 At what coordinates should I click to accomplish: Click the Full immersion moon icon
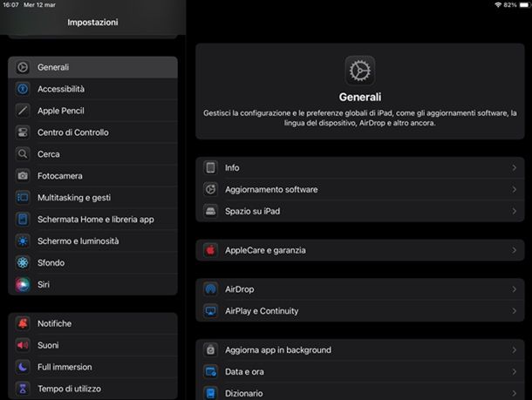tap(23, 367)
